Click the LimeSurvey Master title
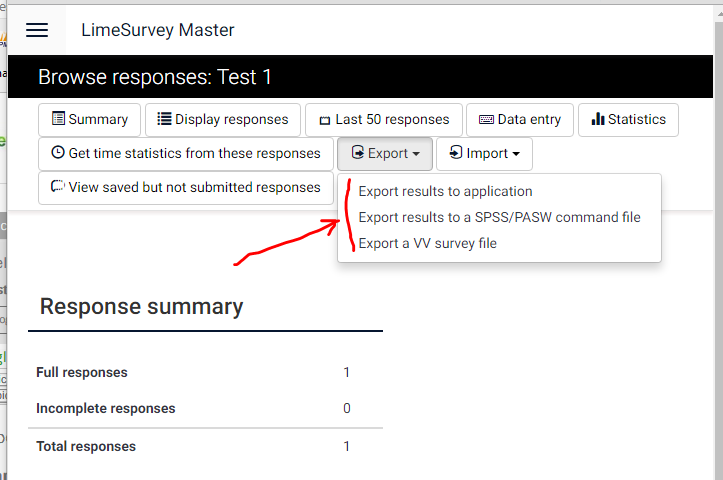The height and width of the screenshot is (480, 723). (157, 30)
